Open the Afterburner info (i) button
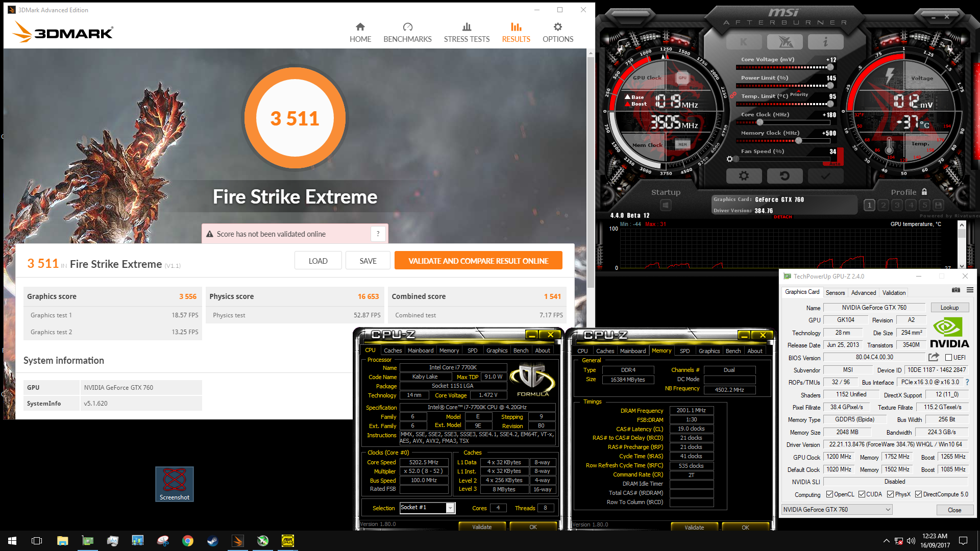Image resolution: width=980 pixels, height=551 pixels. (825, 42)
